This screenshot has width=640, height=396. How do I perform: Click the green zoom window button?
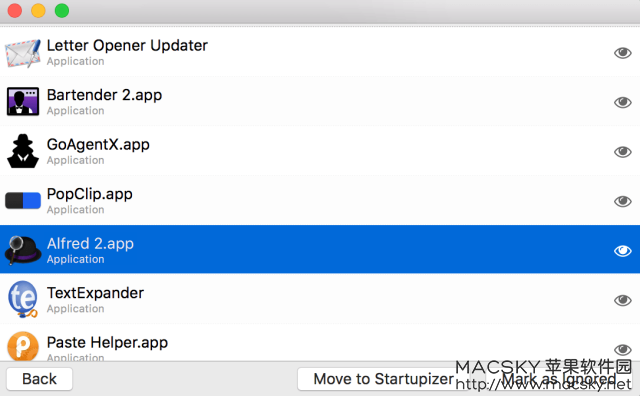62,11
